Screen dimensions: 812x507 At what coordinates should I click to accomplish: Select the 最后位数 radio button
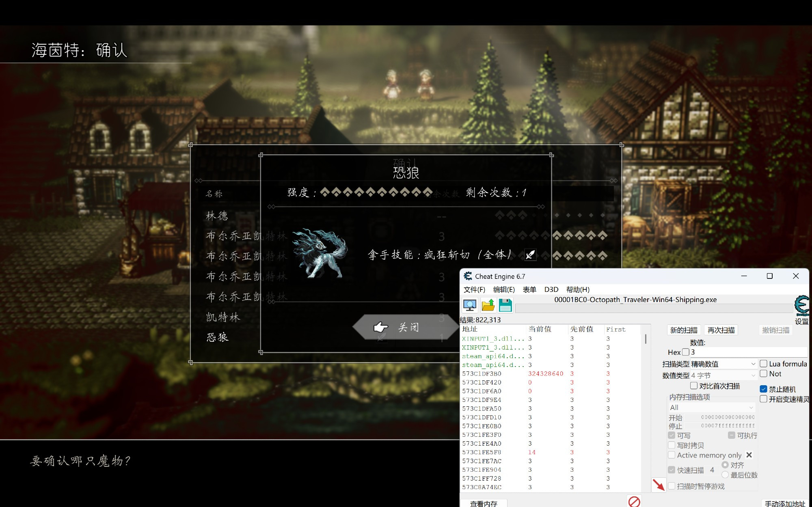pos(725,475)
